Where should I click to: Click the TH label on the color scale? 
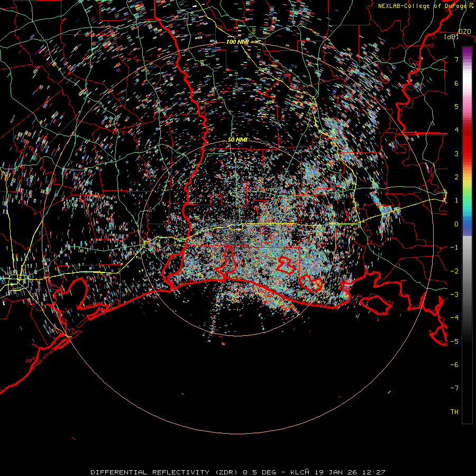[454, 412]
